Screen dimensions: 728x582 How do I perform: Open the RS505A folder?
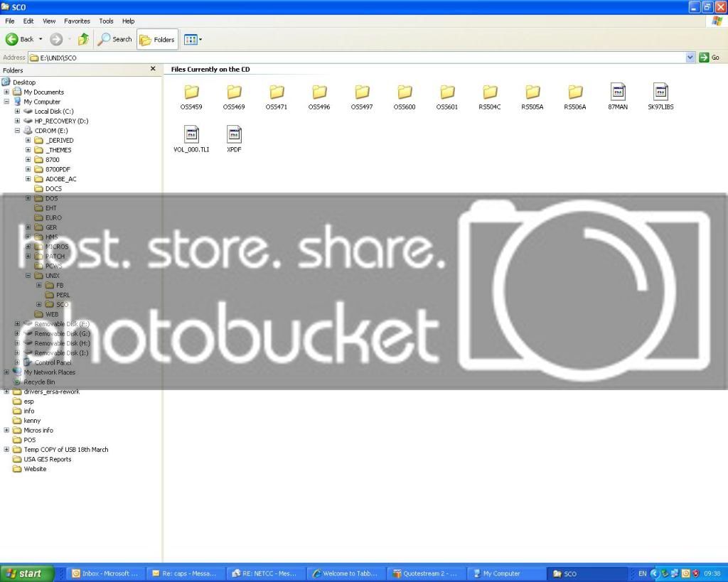532,97
